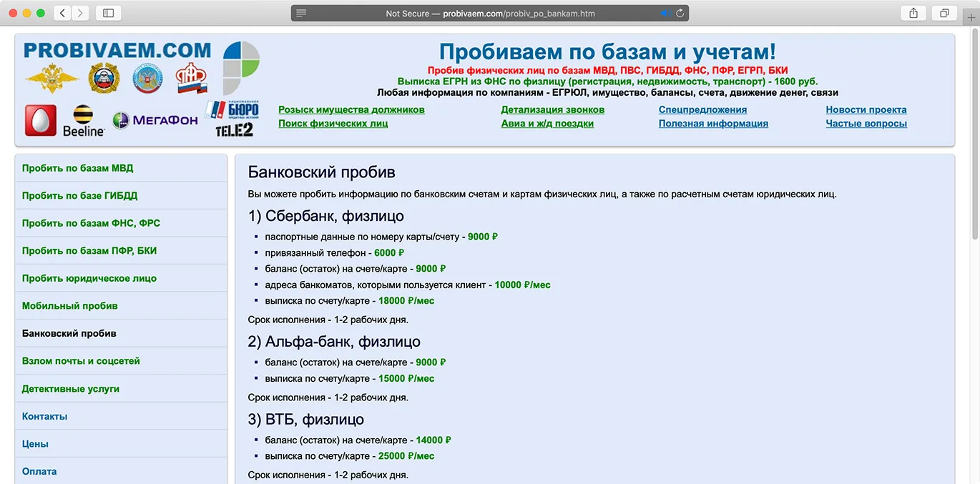Click the address bar URL field
This screenshot has height=484, width=980.
pyautogui.click(x=490, y=13)
